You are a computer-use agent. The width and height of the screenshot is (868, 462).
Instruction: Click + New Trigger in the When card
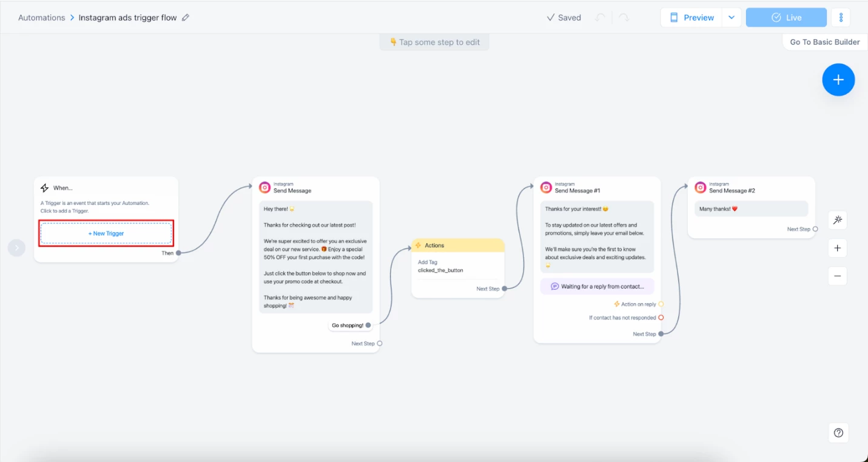pyautogui.click(x=106, y=233)
